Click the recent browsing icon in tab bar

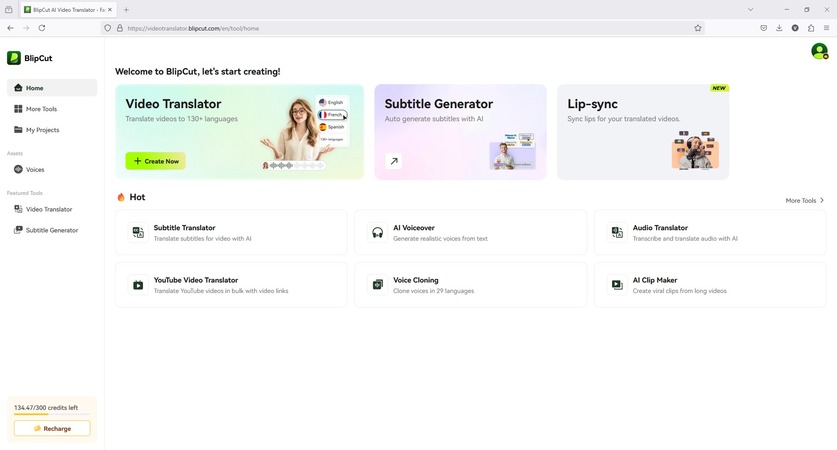[9, 10]
